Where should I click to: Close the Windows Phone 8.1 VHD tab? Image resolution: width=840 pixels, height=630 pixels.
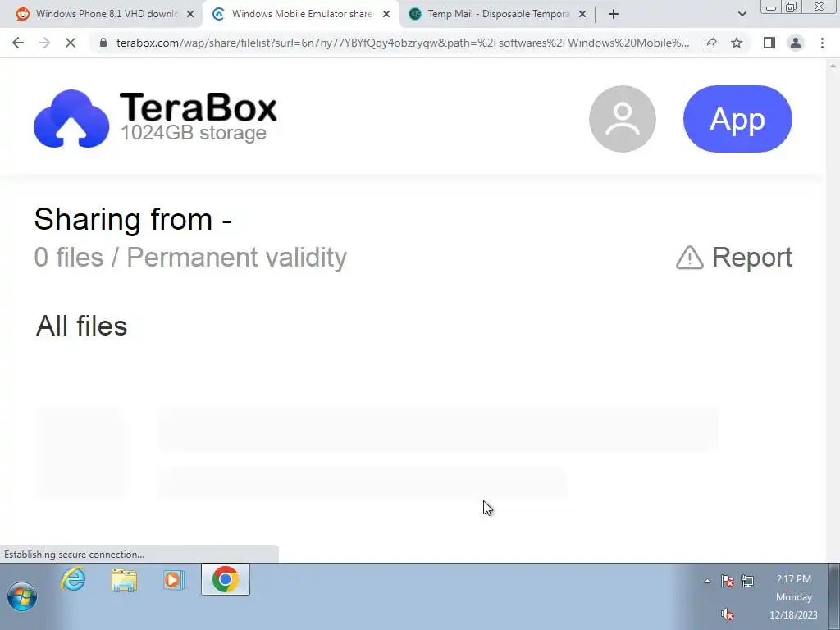pos(190,14)
